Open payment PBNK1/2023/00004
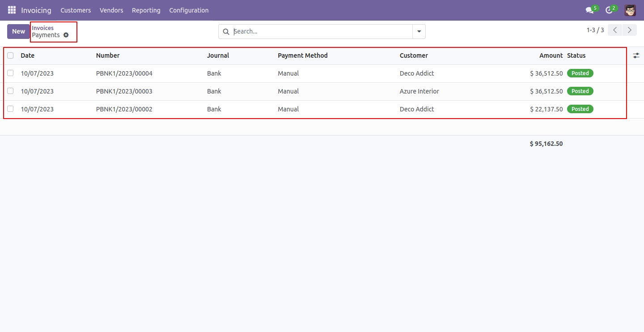This screenshot has height=332, width=644. (124, 73)
